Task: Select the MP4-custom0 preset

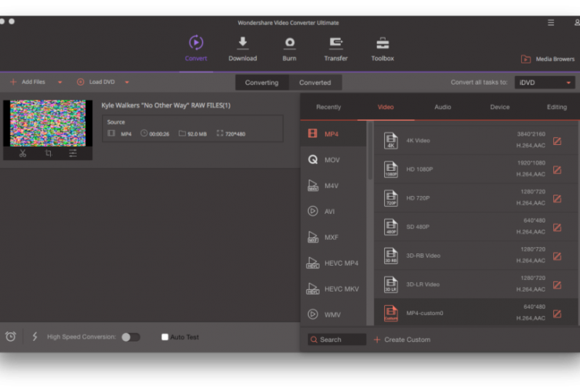Action: point(475,313)
